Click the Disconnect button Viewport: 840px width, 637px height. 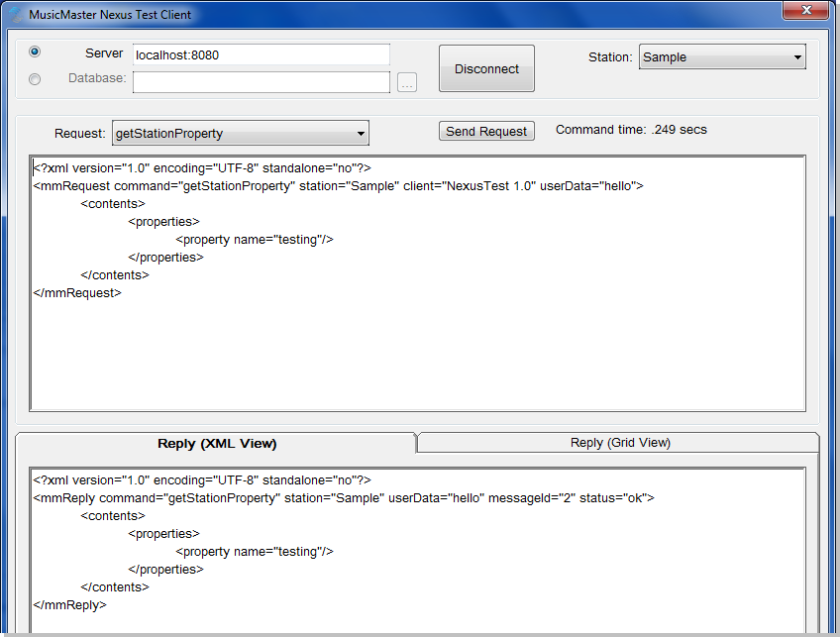click(x=486, y=68)
